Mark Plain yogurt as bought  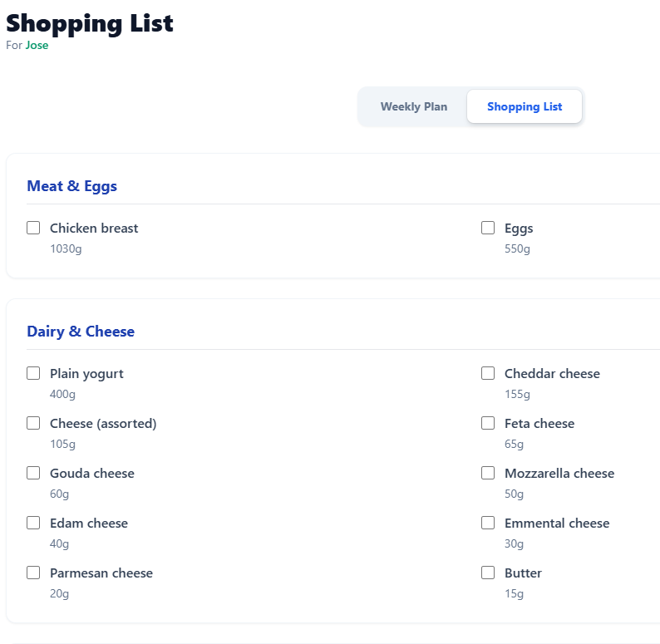(x=33, y=374)
